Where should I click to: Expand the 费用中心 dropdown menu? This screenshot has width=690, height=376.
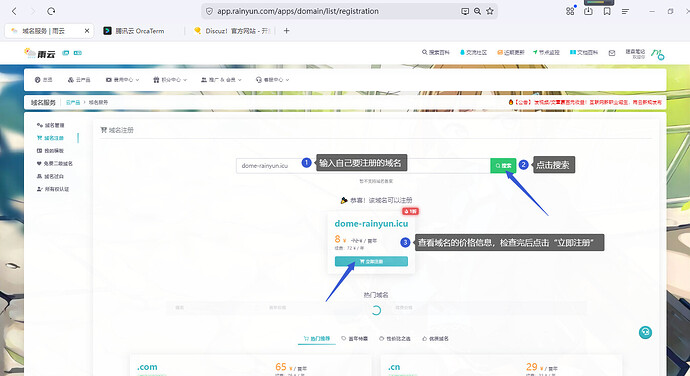(122, 80)
